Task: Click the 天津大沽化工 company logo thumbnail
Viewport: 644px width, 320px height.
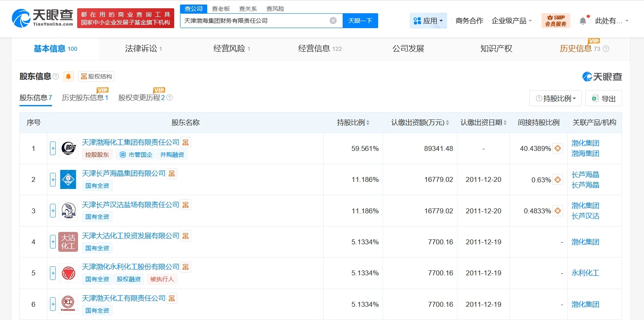Action: (68, 241)
